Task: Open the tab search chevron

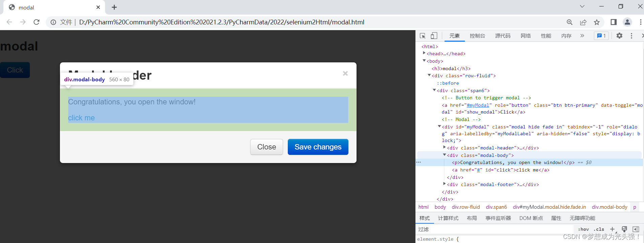Action: click(582, 6)
